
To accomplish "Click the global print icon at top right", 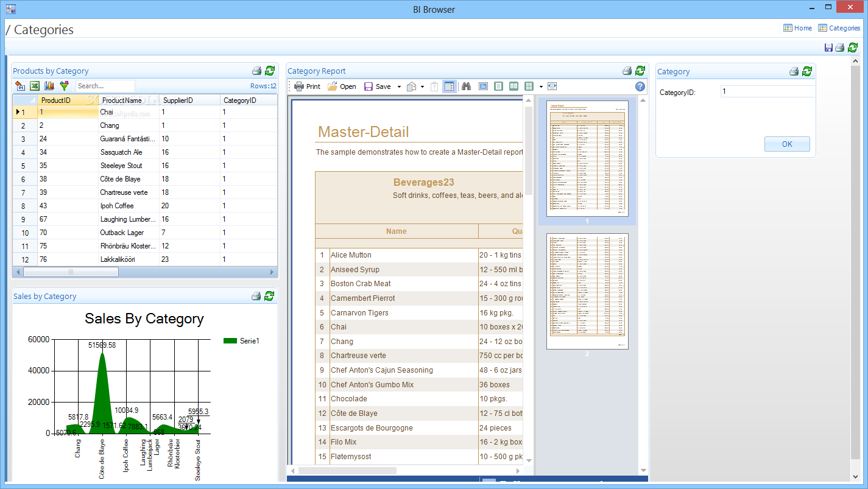I will tap(840, 47).
